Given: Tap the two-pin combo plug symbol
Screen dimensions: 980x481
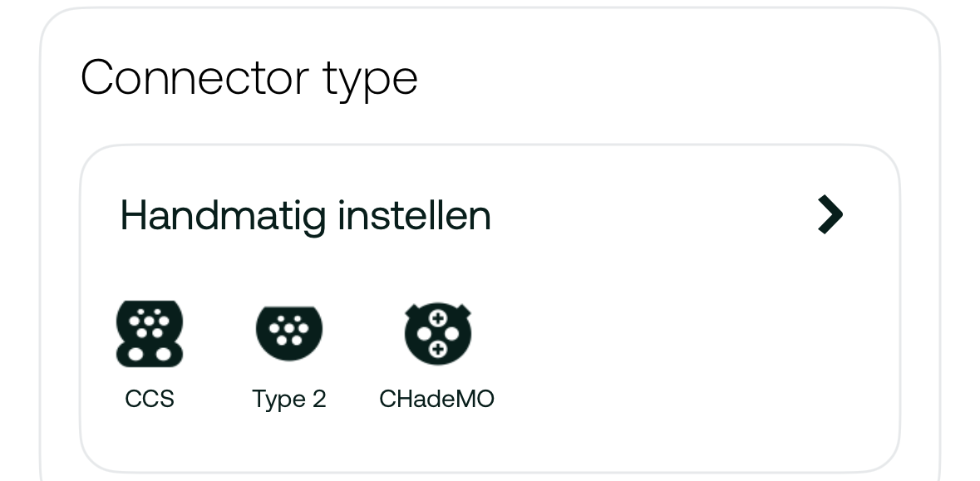Looking at the screenshot, I should click(150, 334).
